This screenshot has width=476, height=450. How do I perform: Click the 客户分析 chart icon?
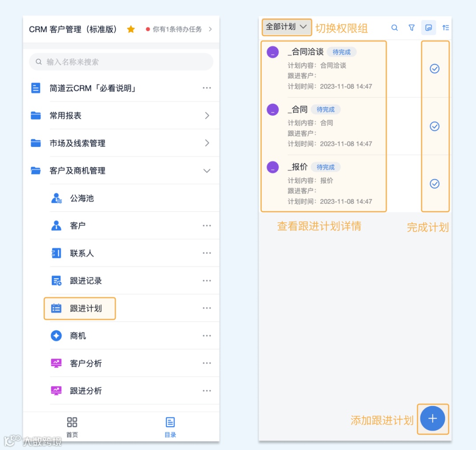[x=56, y=363]
